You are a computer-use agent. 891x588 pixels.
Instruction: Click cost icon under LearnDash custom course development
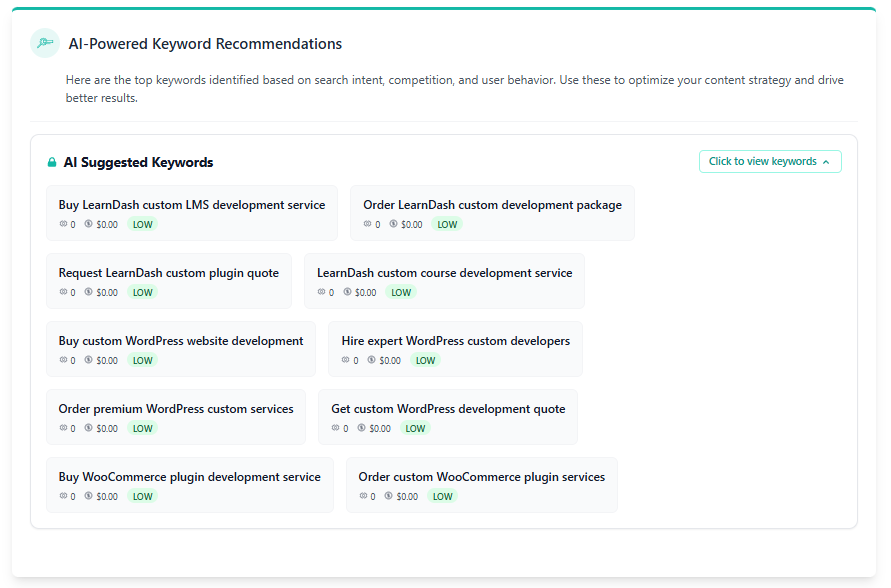click(347, 292)
